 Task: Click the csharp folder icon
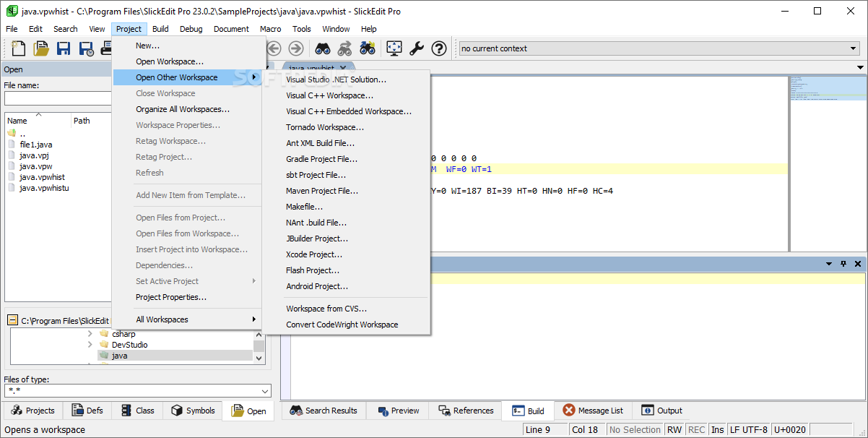coord(104,334)
